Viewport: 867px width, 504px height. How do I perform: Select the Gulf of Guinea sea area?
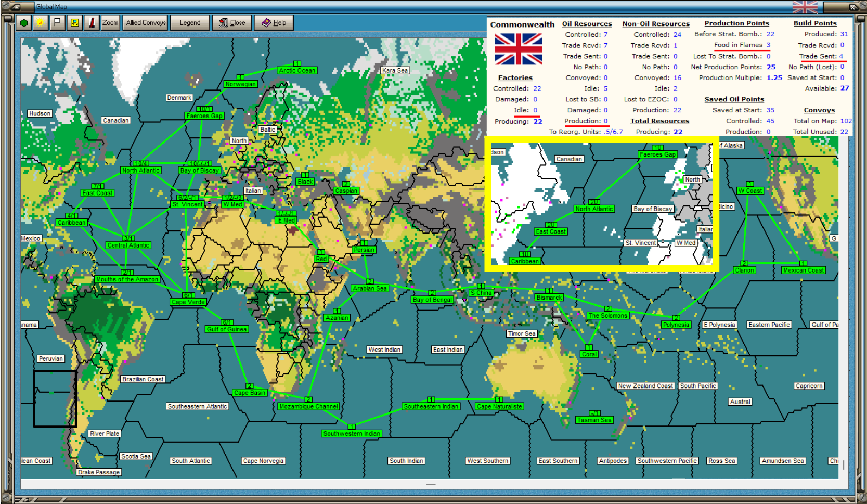tap(227, 329)
